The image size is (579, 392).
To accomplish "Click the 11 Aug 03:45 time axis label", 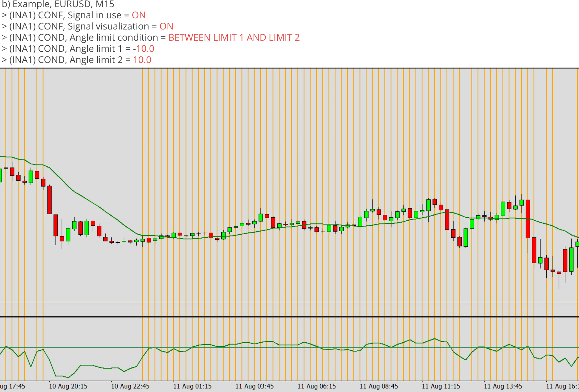I will [x=254, y=386].
